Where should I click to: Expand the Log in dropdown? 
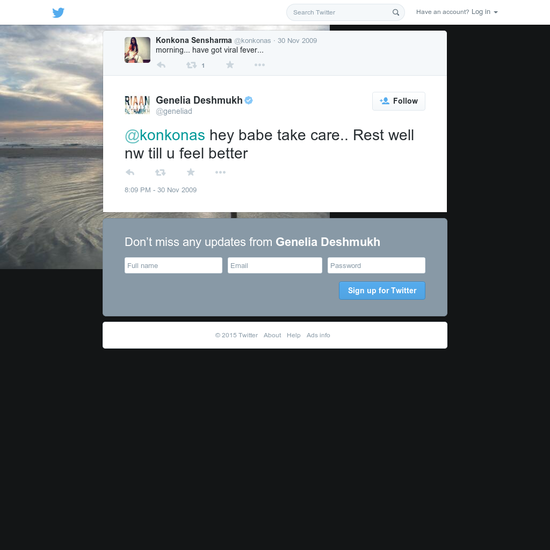click(484, 12)
